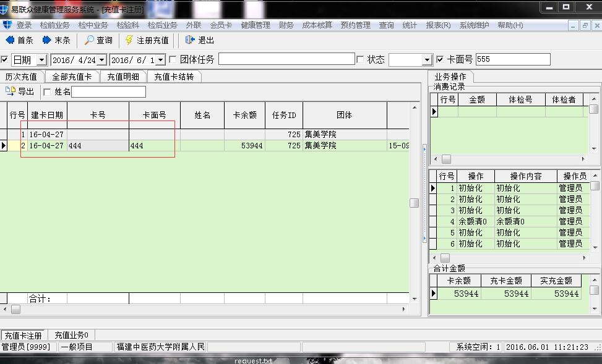Open end date 2016/6/1 picker
Screen dimensions: 602x364
coord(161,60)
